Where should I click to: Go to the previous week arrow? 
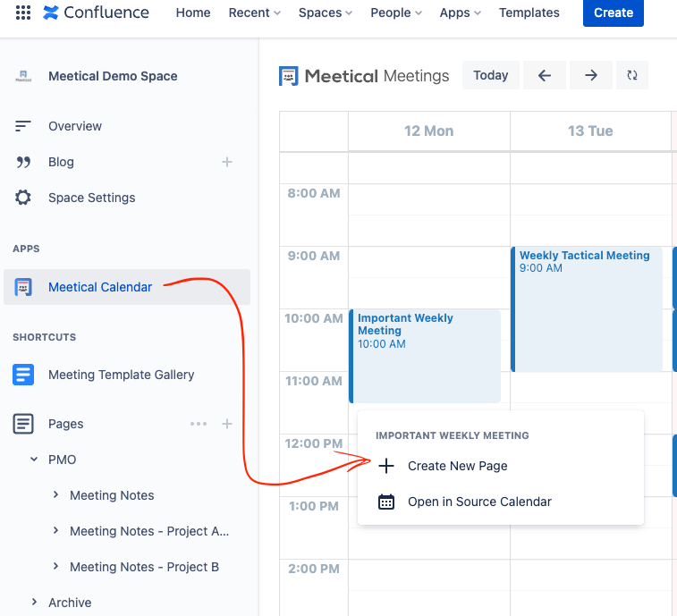(x=545, y=75)
